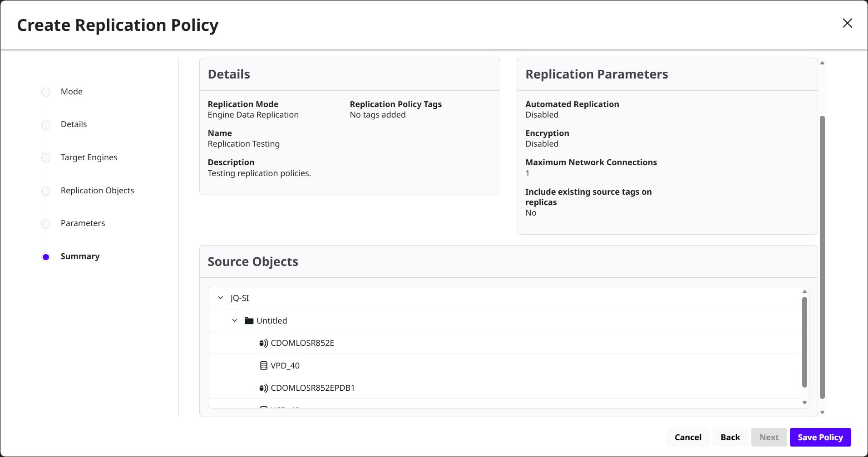868x457 pixels.
Task: Collapse the Untitled folder group
Action: pyautogui.click(x=235, y=321)
